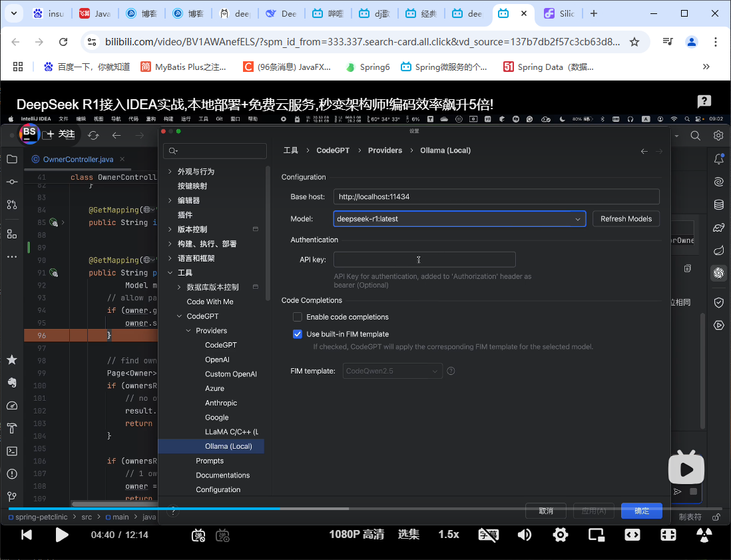Image resolution: width=731 pixels, height=560 pixels.
Task: Open the MyBatis Plus bookmark
Action: tap(183, 67)
